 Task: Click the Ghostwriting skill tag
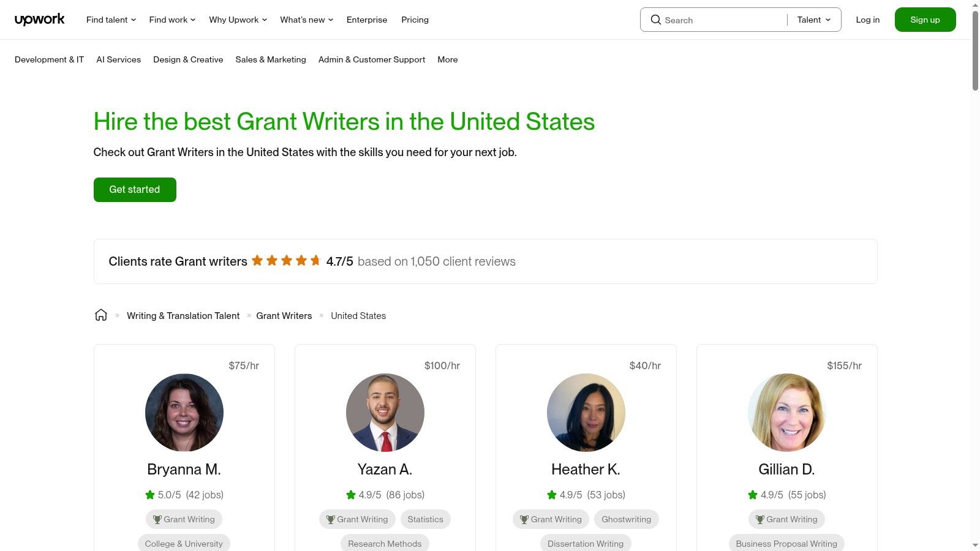tap(626, 519)
